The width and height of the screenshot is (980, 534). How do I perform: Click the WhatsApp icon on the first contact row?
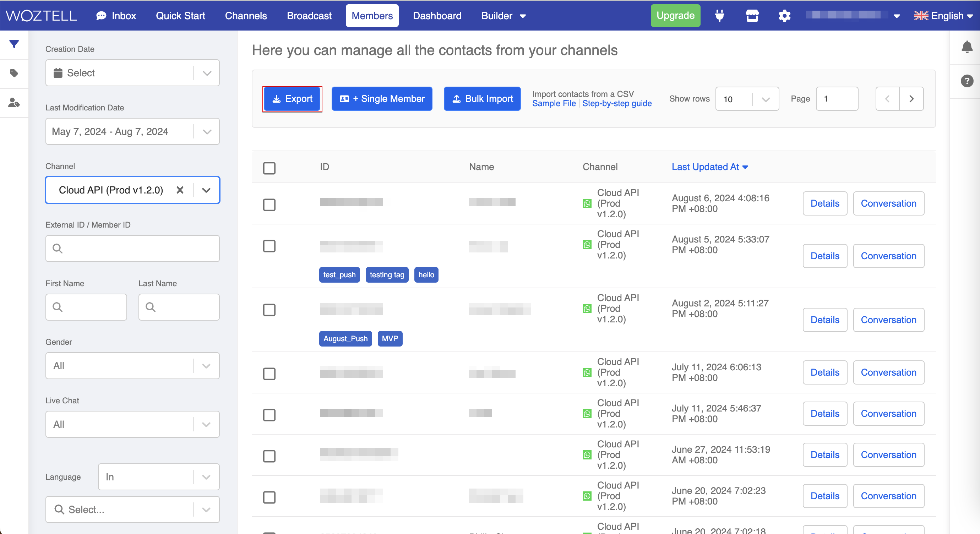click(587, 203)
